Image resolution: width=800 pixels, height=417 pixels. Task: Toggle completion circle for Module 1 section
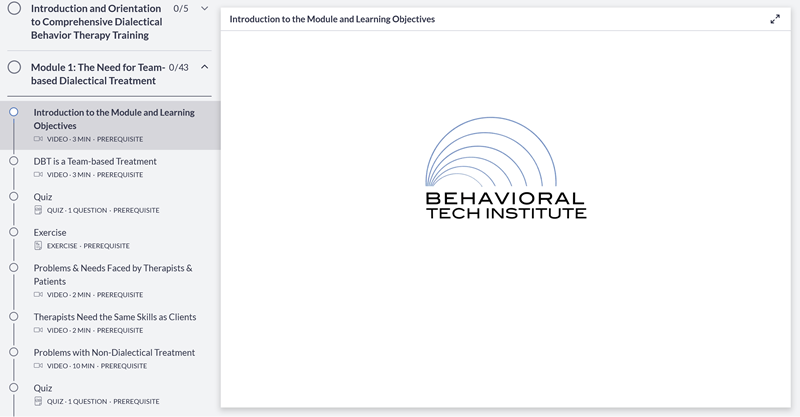click(x=14, y=68)
